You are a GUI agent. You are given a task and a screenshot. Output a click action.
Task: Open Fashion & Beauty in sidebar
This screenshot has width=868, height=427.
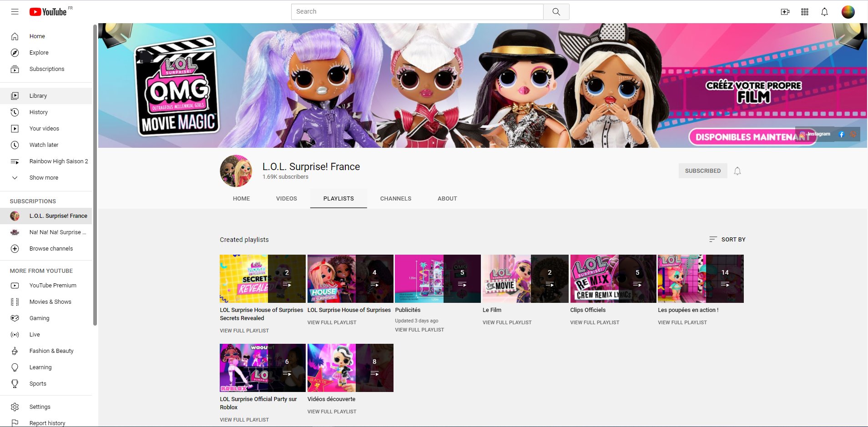coord(46,351)
